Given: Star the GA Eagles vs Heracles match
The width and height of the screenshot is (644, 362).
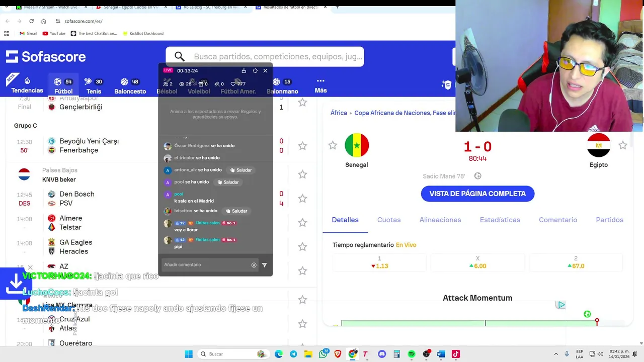Looking at the screenshot, I should tap(302, 247).
